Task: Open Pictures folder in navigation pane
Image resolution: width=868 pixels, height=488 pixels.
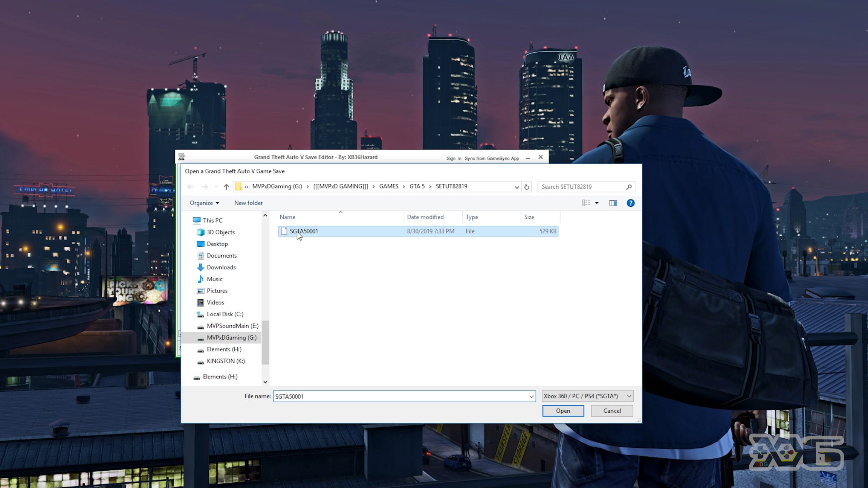Action: tap(217, 290)
